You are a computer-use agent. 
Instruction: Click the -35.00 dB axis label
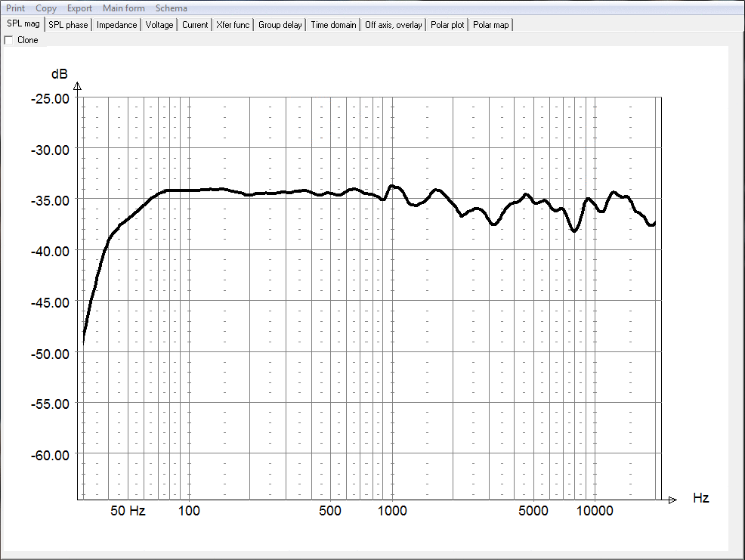pyautogui.click(x=50, y=200)
